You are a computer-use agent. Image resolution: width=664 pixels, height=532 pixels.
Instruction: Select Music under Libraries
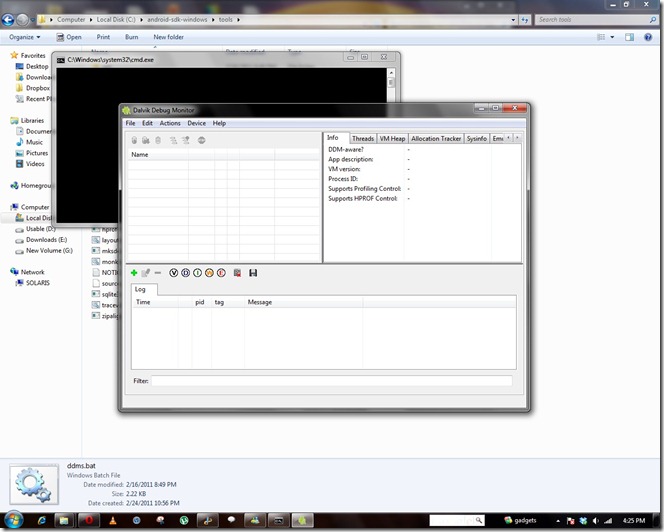(29, 142)
